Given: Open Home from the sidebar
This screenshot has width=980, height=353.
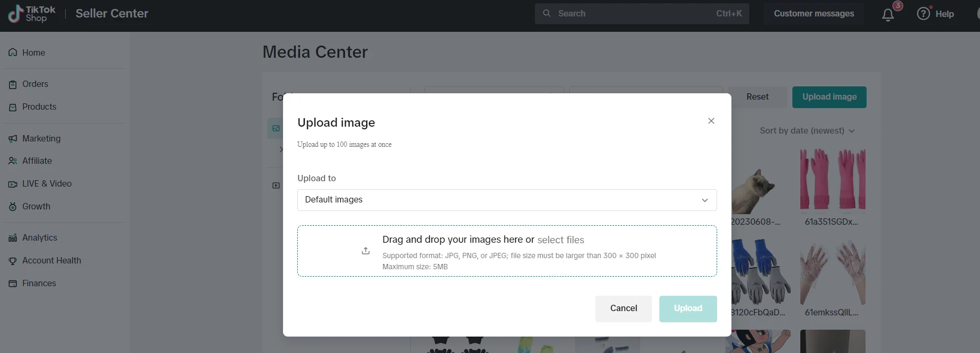Looking at the screenshot, I should [x=33, y=52].
